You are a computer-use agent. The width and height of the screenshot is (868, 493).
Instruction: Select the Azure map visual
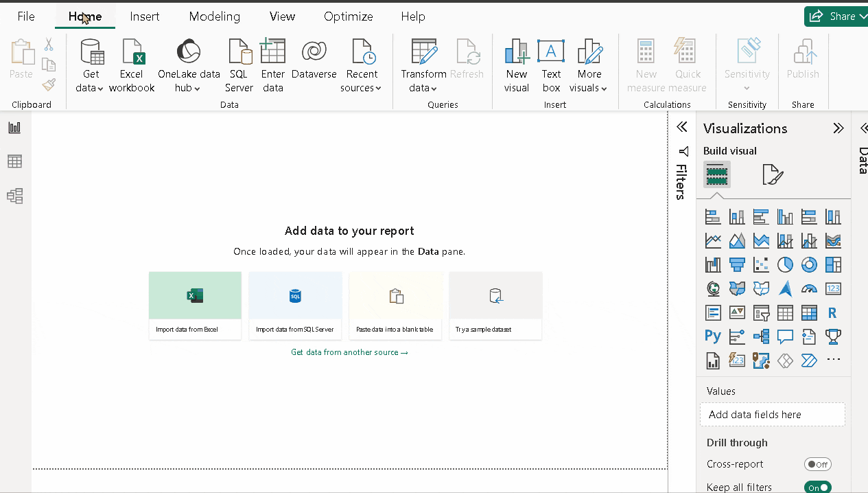pos(785,288)
